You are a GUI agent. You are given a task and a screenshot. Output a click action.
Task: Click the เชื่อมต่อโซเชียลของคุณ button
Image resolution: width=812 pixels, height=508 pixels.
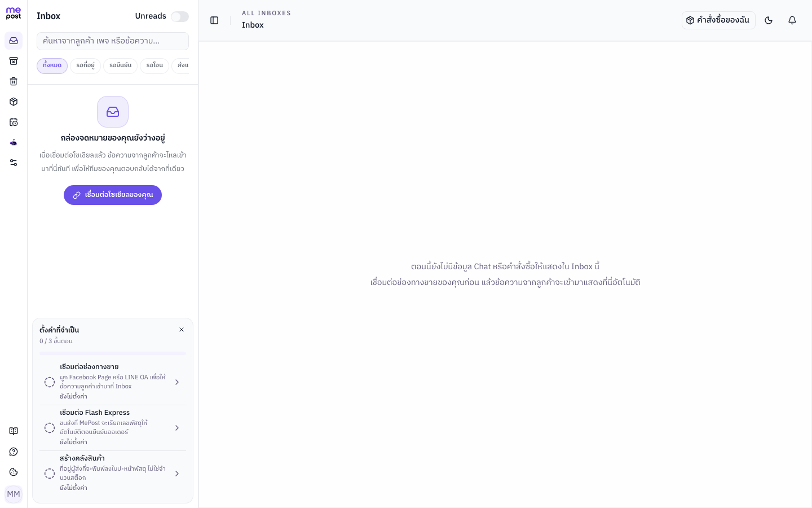click(113, 195)
